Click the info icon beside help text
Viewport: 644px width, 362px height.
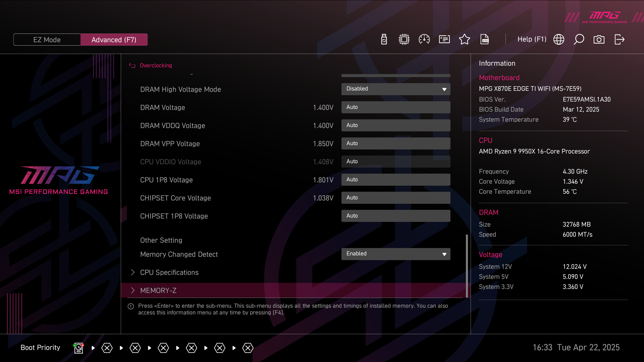131,306
